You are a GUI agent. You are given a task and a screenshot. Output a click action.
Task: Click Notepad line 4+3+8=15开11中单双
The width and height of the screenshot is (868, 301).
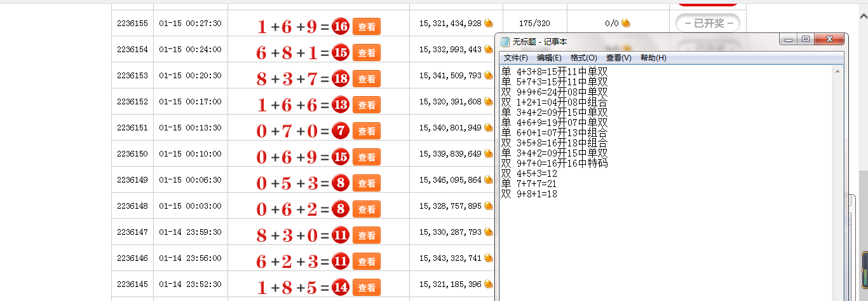coord(555,71)
